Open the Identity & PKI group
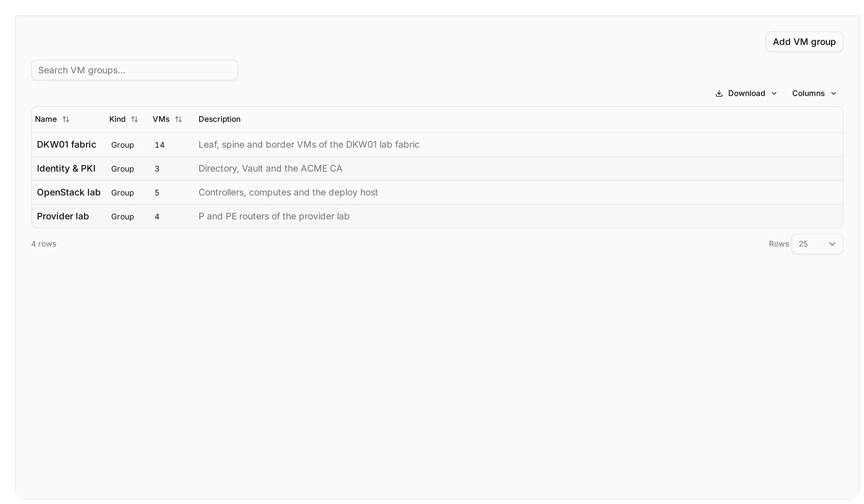Image resolution: width=864 pixels, height=504 pixels. point(66,169)
